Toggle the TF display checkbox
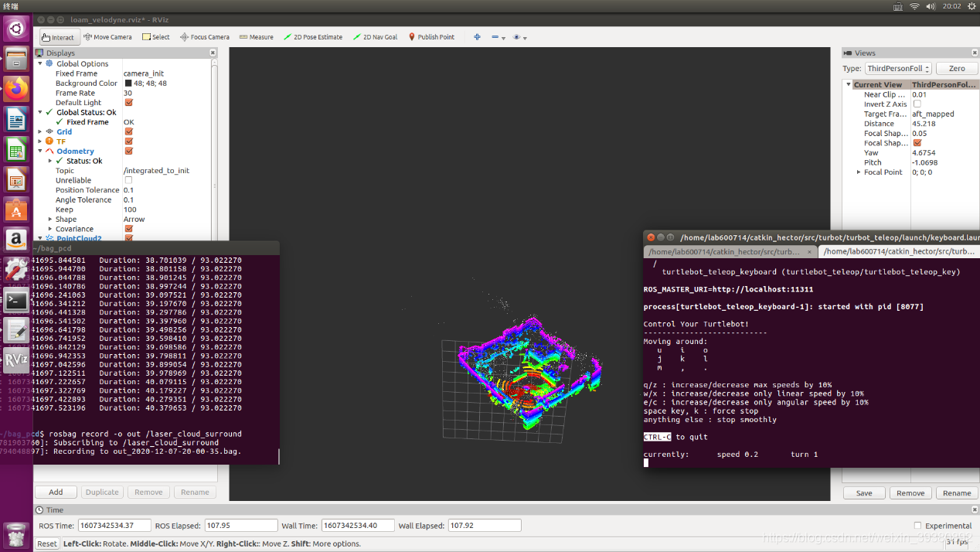The height and width of the screenshot is (552, 980). tap(128, 141)
